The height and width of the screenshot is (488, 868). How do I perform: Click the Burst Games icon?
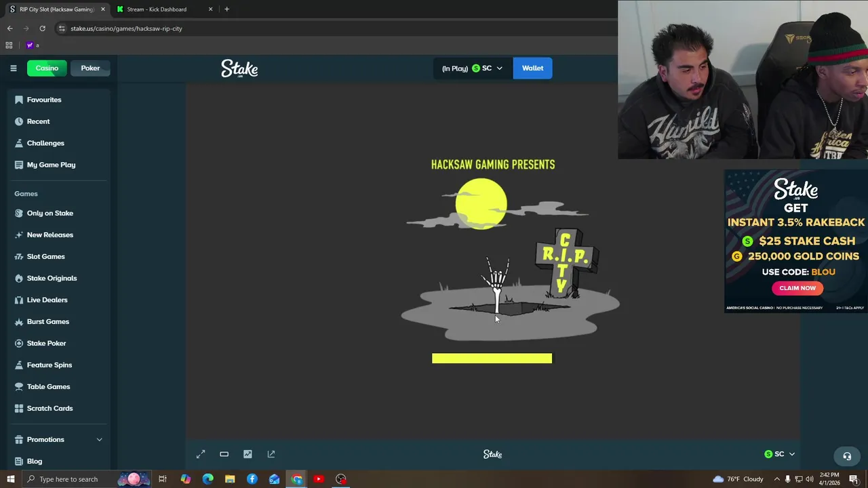19,321
